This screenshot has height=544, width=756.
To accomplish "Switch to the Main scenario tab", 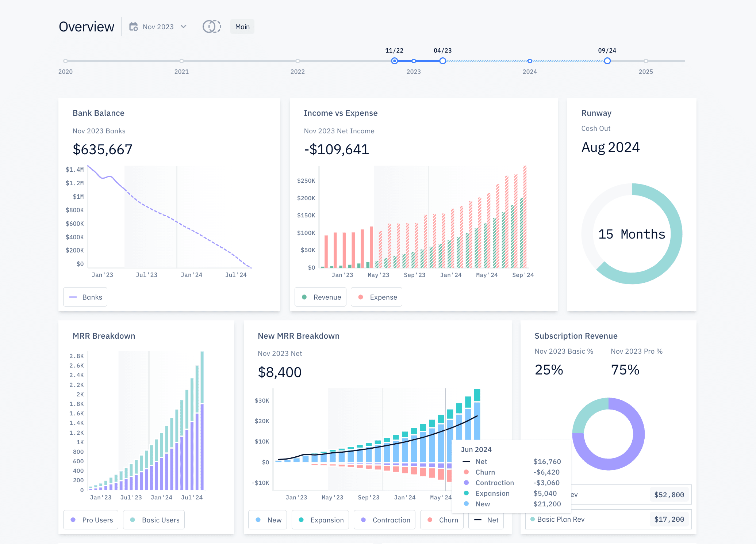I will 242,26.
